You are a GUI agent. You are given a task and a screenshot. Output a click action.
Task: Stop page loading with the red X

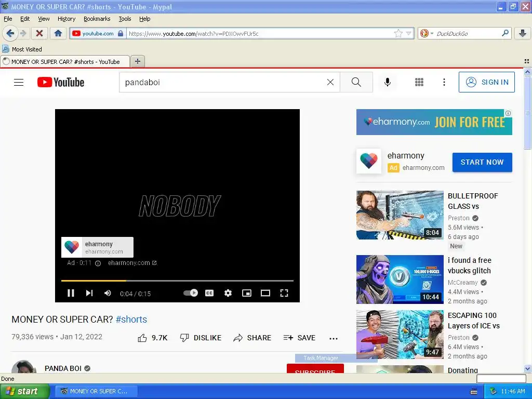pos(39,33)
